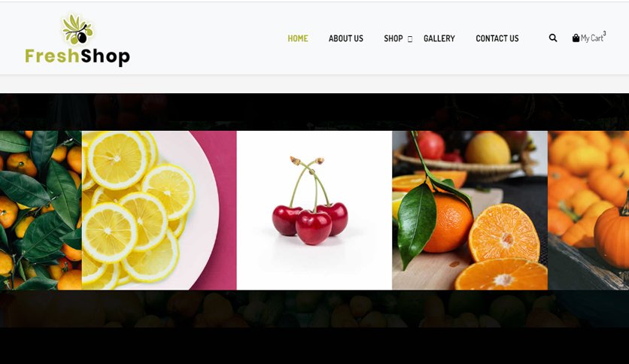Click the dimmed fruit background below the gallery

(314, 308)
